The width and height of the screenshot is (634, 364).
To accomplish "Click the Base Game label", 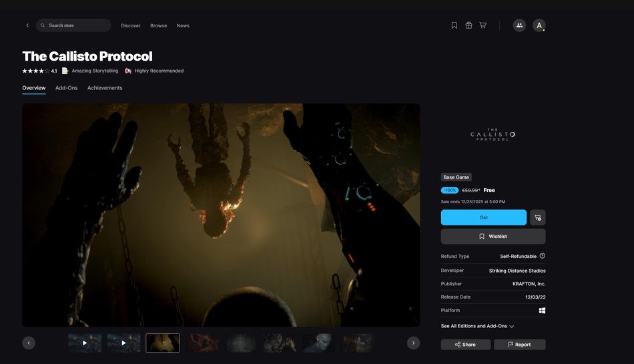I will tap(456, 177).
